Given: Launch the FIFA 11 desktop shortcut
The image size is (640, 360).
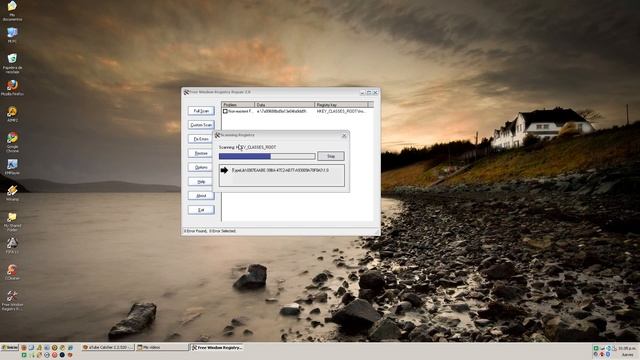Looking at the screenshot, I should tap(12, 246).
